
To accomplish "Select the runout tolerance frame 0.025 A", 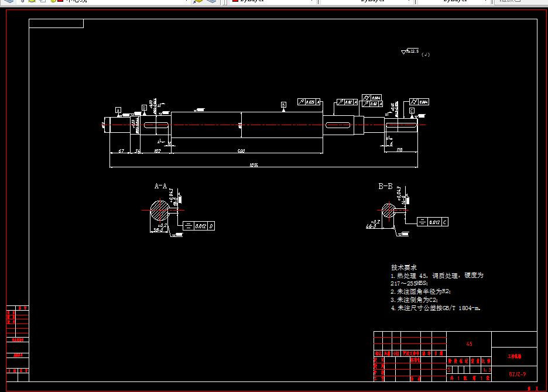I will pyautogui.click(x=309, y=102).
